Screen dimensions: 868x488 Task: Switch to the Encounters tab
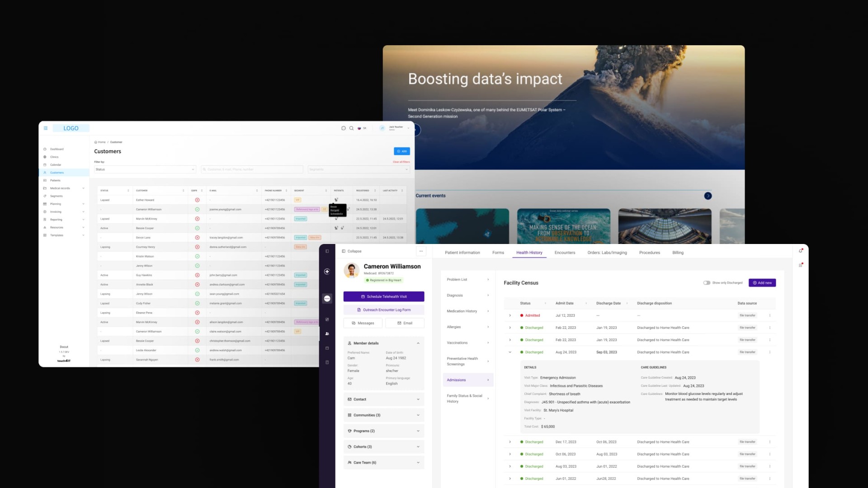[x=565, y=253]
